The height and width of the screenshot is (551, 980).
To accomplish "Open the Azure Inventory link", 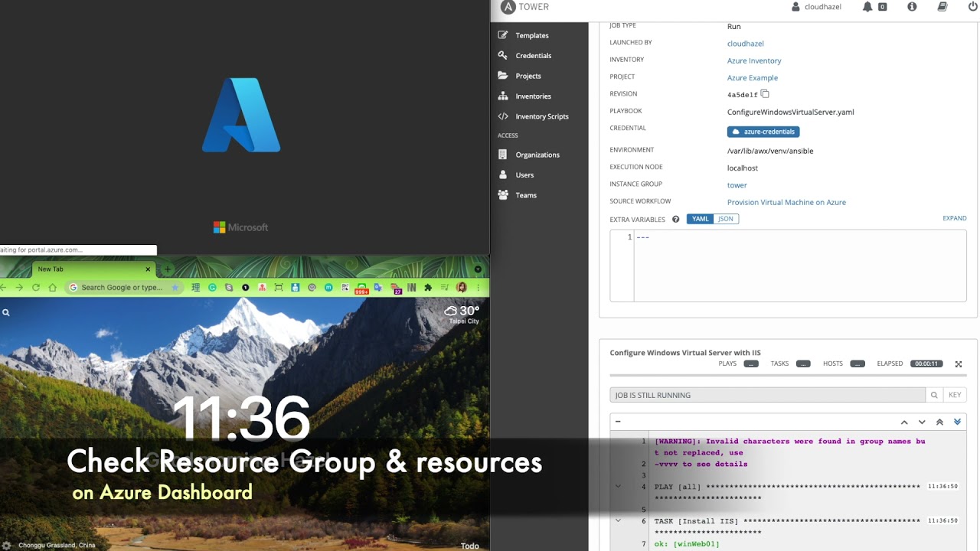I will click(x=754, y=60).
